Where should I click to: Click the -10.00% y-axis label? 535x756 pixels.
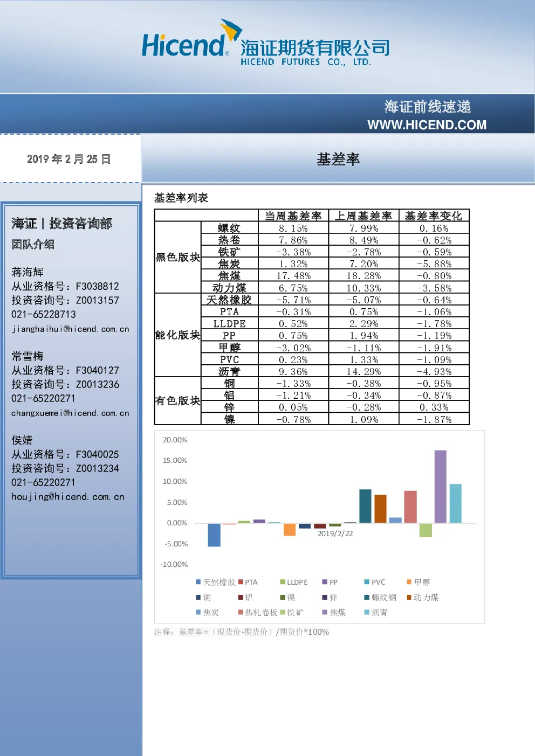(174, 564)
